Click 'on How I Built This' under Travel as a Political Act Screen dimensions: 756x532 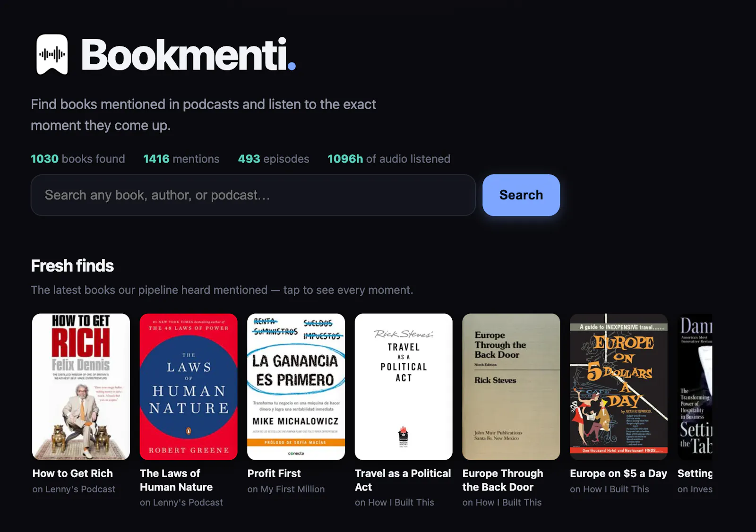pyautogui.click(x=395, y=502)
